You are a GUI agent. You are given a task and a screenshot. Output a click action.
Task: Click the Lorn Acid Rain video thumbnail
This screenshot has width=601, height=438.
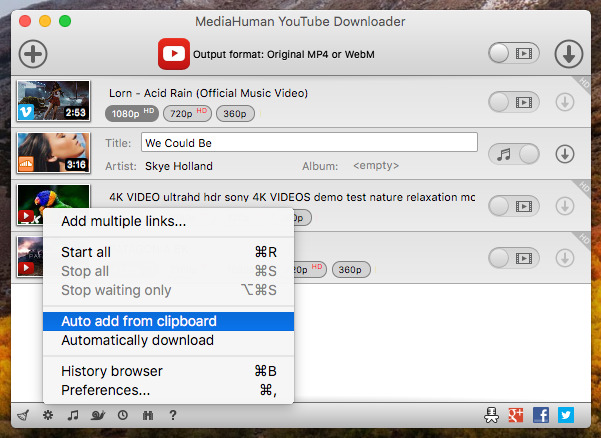[54, 100]
